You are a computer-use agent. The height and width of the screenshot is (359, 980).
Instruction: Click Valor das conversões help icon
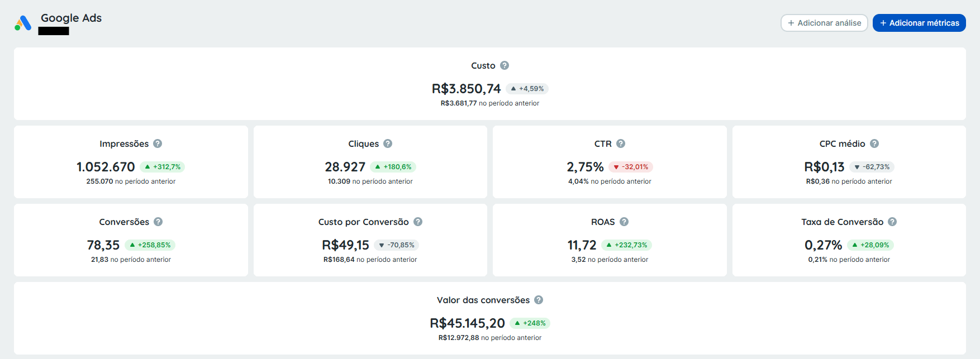539,300
